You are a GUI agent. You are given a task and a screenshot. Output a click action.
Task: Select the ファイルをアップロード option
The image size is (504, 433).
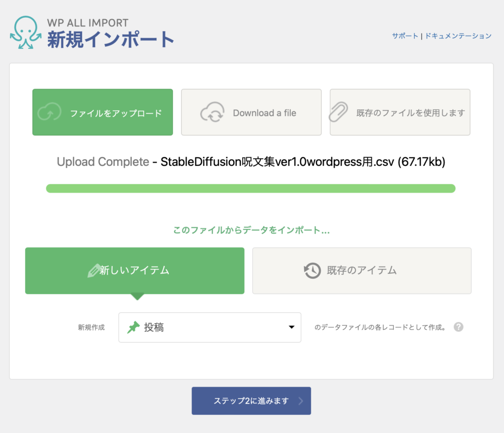(102, 112)
